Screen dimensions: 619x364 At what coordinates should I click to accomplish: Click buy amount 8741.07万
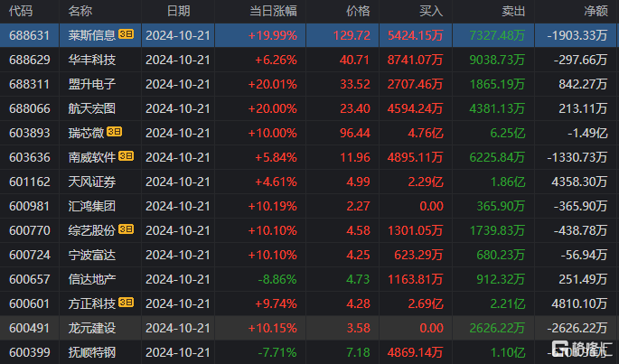click(416, 60)
